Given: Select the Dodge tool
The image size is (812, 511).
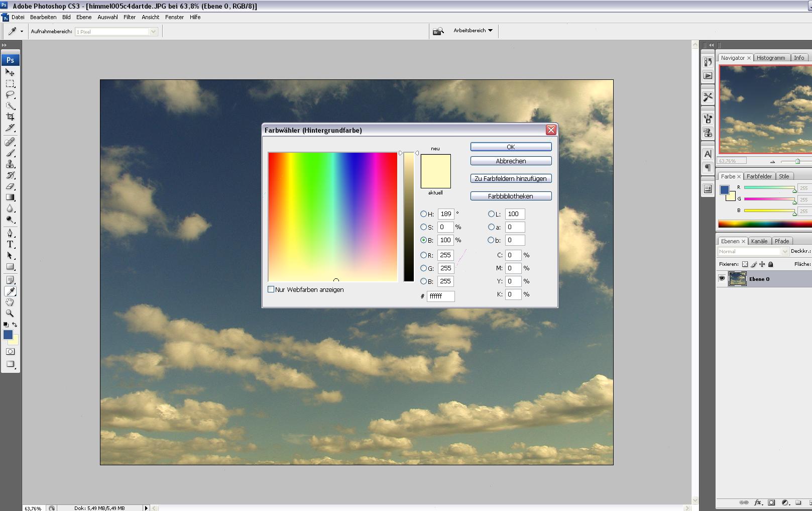Looking at the screenshot, I should click(10, 219).
